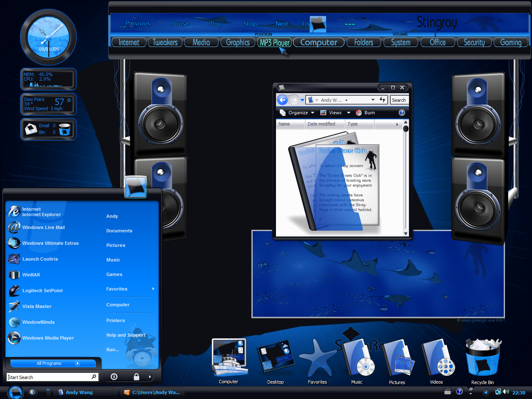Open the Graphics tab
This screenshot has height=399, width=532.
(238, 42)
